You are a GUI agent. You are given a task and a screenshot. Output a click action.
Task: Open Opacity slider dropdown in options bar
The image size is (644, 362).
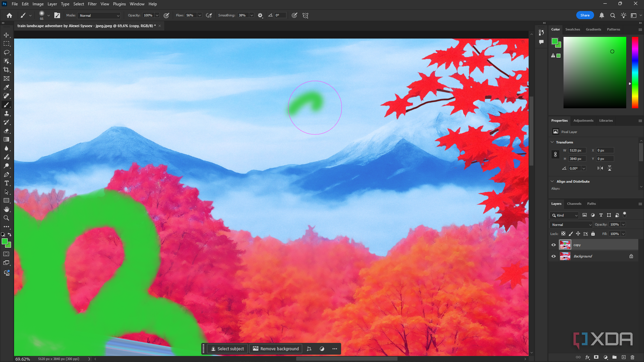pyautogui.click(x=157, y=15)
